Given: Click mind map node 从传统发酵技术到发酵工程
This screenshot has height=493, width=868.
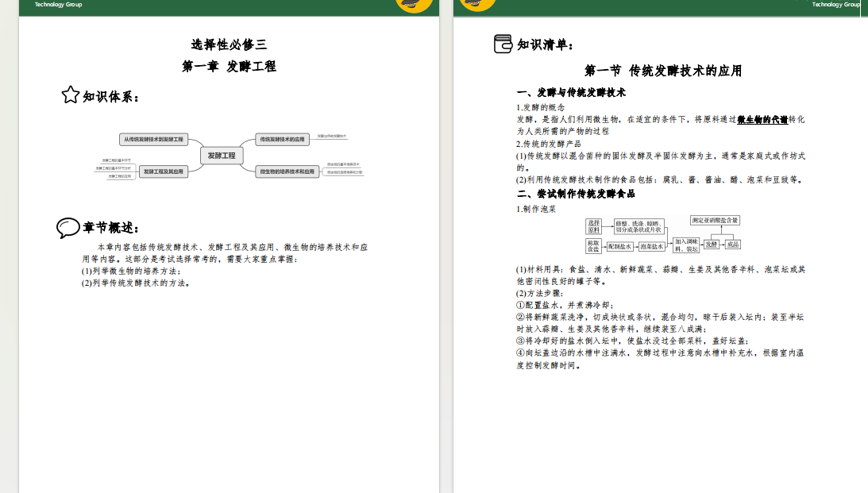Looking at the screenshot, I should click(x=153, y=140).
